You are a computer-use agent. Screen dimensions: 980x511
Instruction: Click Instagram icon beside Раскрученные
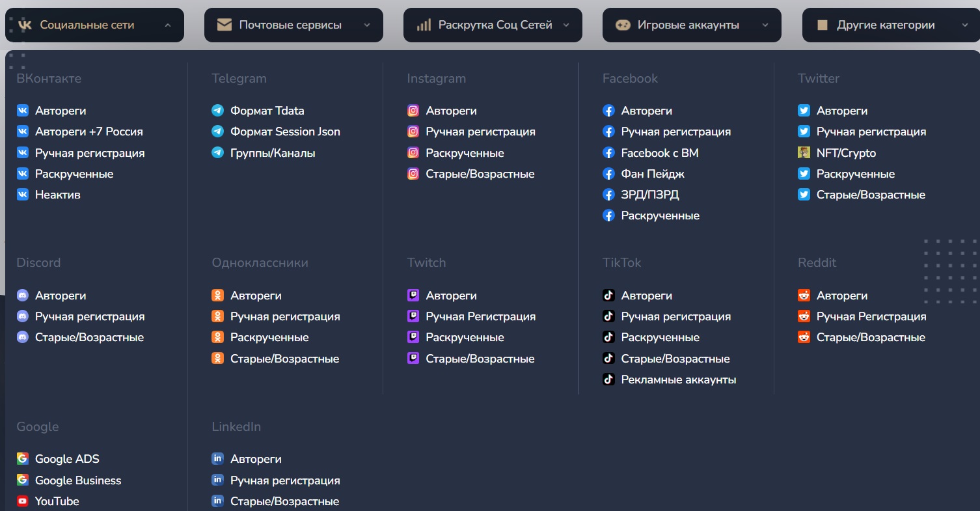tap(413, 153)
